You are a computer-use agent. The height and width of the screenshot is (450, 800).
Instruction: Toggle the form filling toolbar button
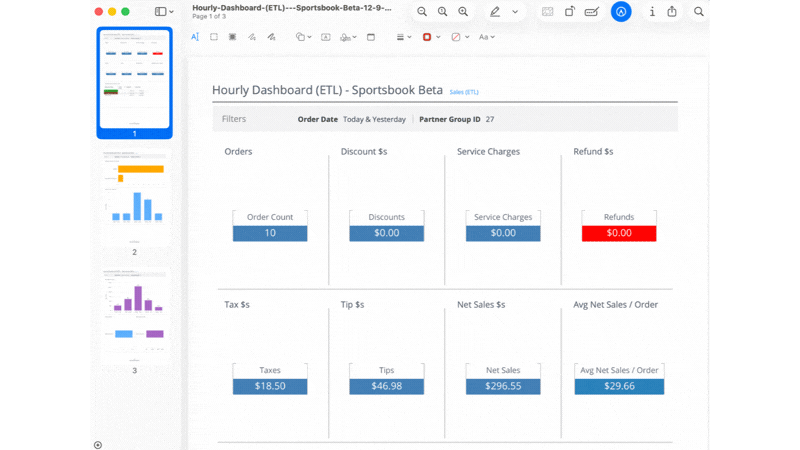tap(592, 12)
